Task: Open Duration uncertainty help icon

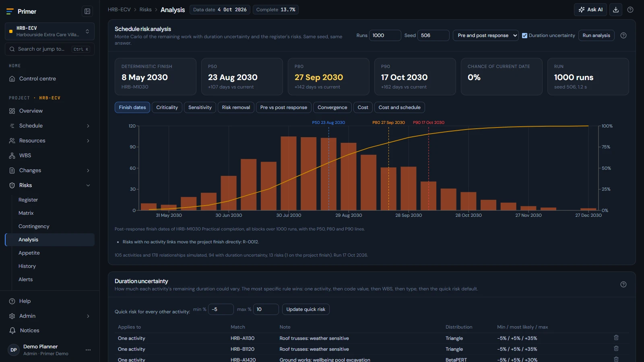Action: pos(623,284)
